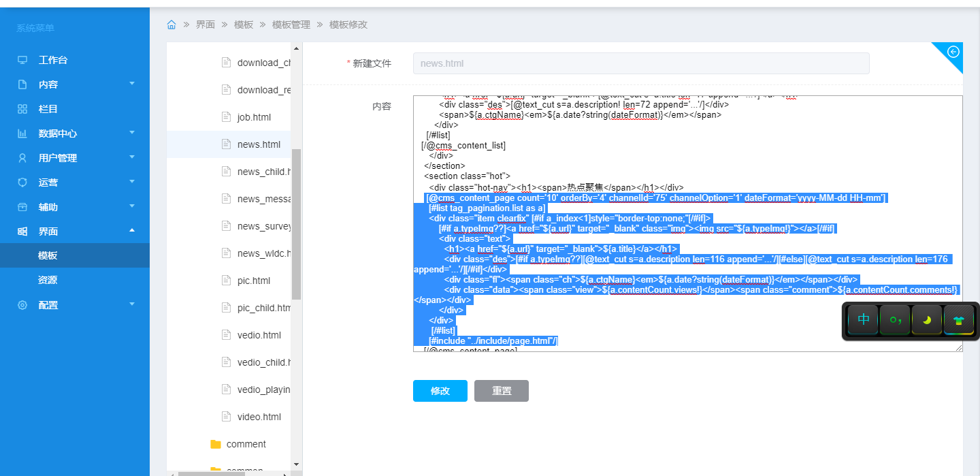The height and width of the screenshot is (476, 980).
Task: Open the 工作台 menu item
Action: pyautogui.click(x=75, y=60)
